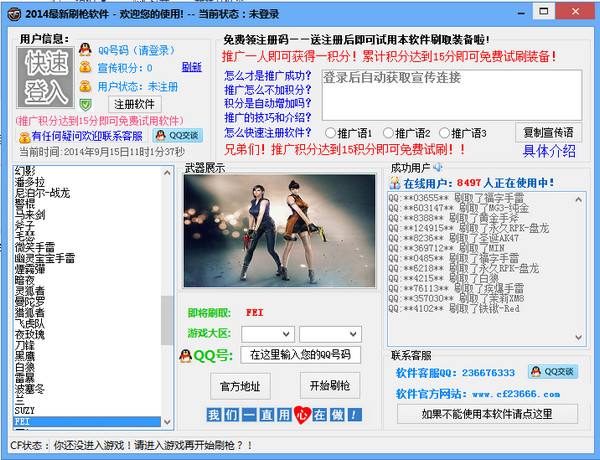Open QQ交谈 chat beside 软件客服QQ

(553, 372)
